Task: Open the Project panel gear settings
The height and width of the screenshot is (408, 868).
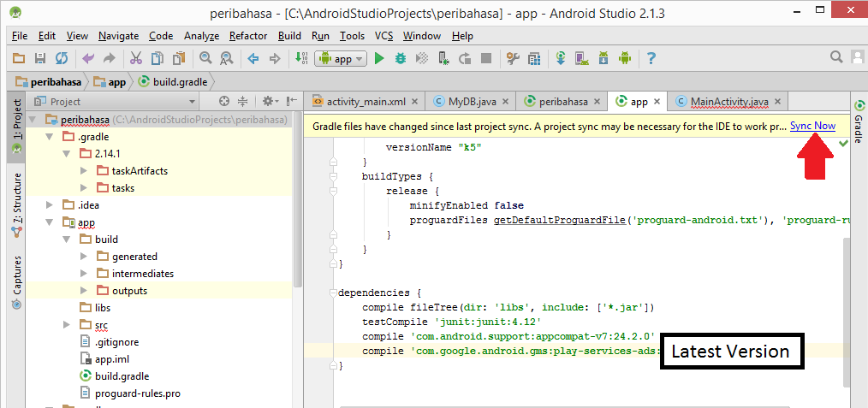Action: coord(269,101)
